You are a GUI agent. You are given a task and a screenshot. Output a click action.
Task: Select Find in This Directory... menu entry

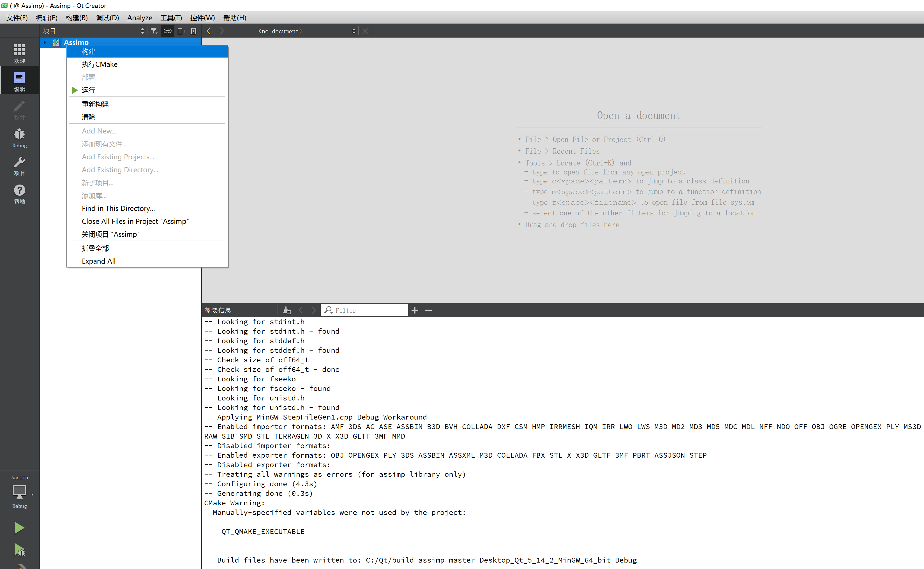pyautogui.click(x=147, y=208)
